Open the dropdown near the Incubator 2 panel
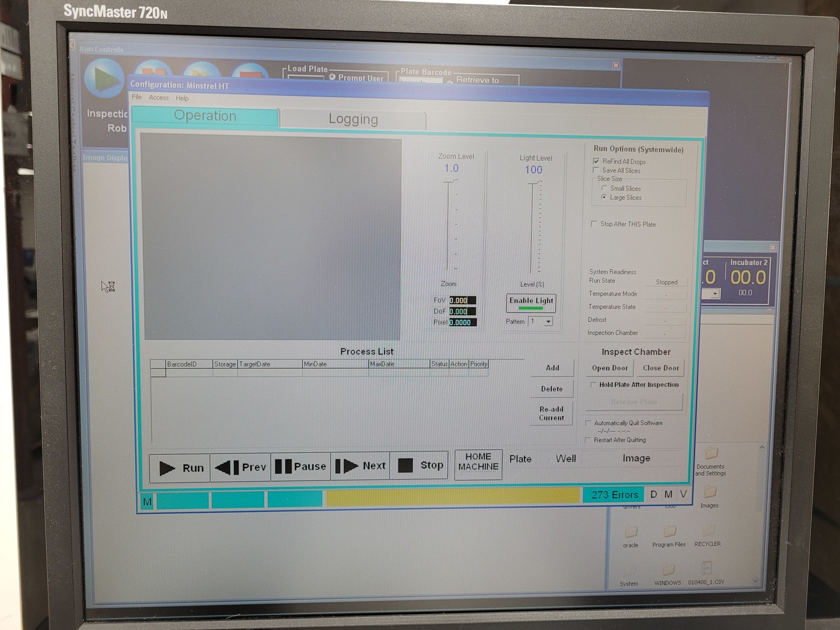840x630 pixels. [x=713, y=293]
